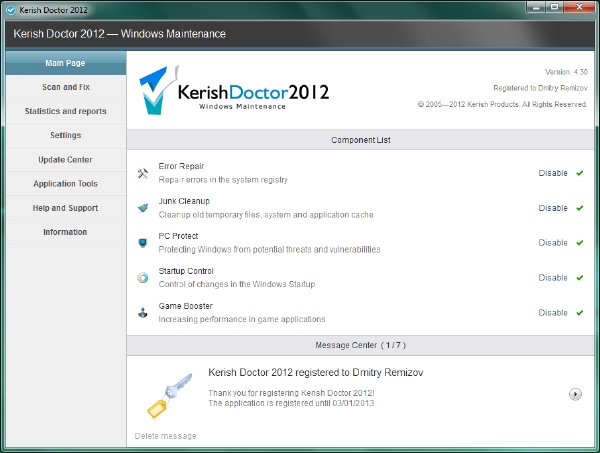Open the Settings section
The width and height of the screenshot is (600, 453).
66,135
